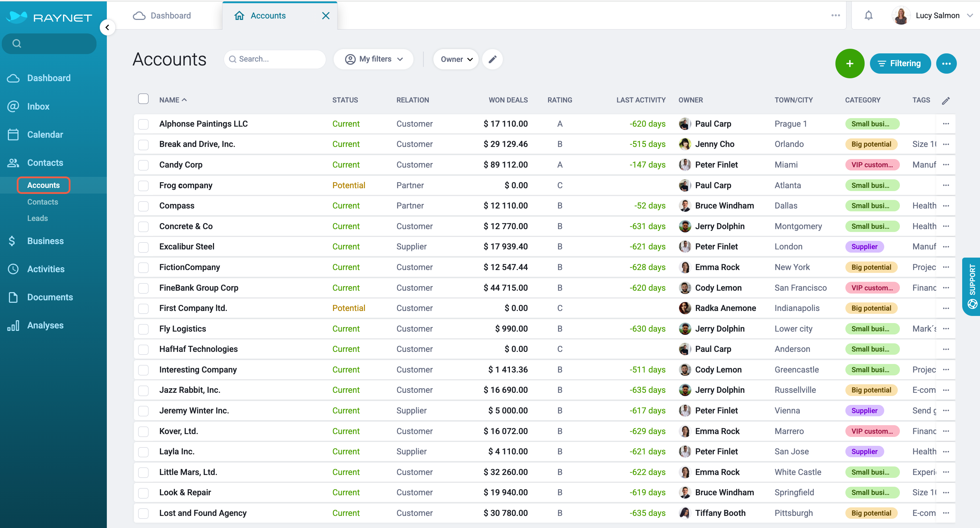Open Analyses from the sidebar
Screen dimensions: 980x528
click(45, 326)
